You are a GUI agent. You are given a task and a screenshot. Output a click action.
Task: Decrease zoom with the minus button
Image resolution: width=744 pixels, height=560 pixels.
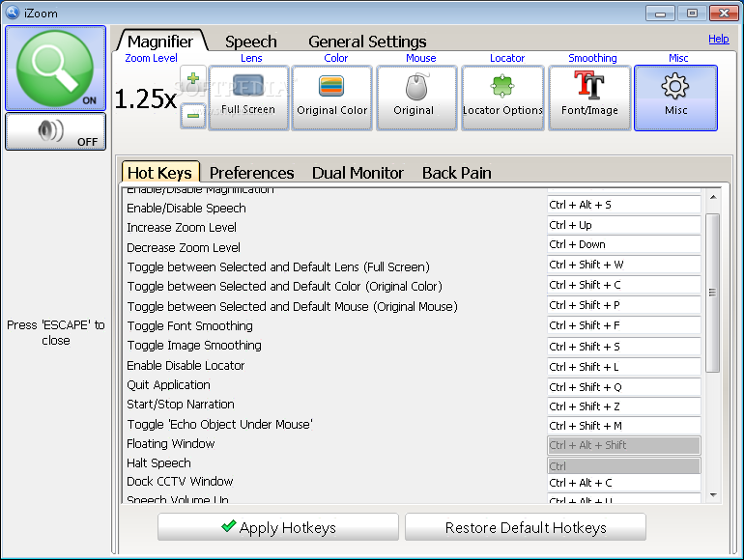[193, 116]
